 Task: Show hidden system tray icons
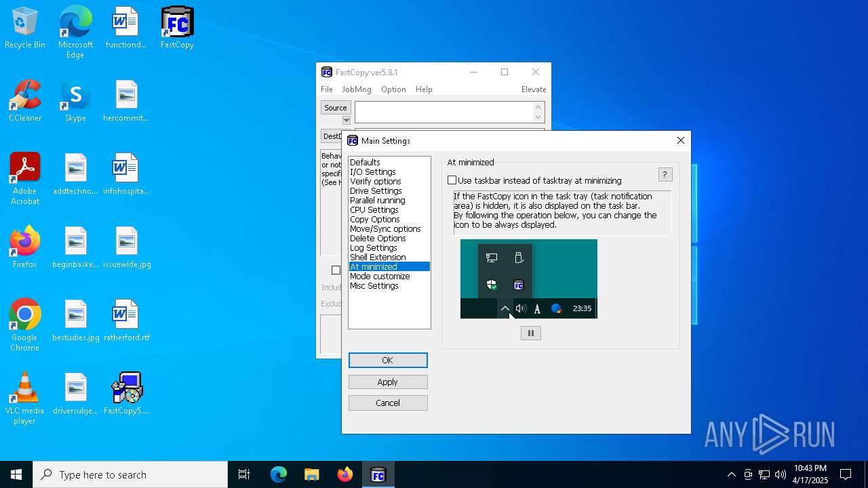click(x=731, y=474)
